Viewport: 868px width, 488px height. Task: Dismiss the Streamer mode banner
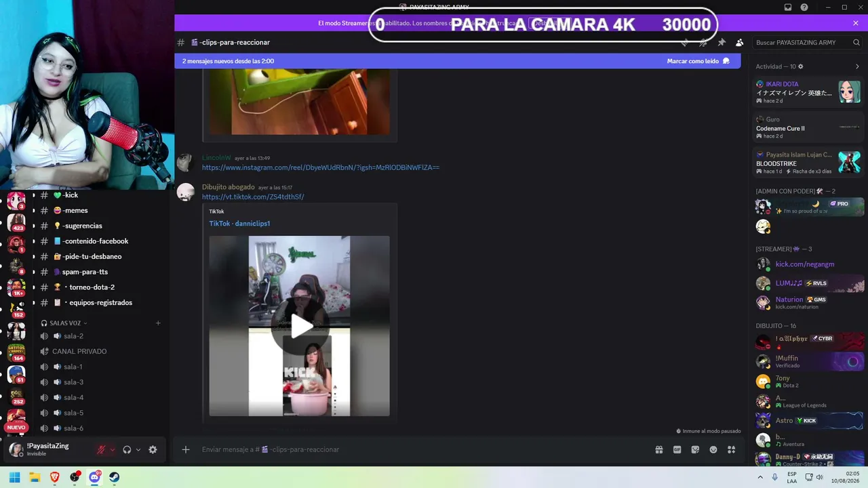tap(856, 23)
